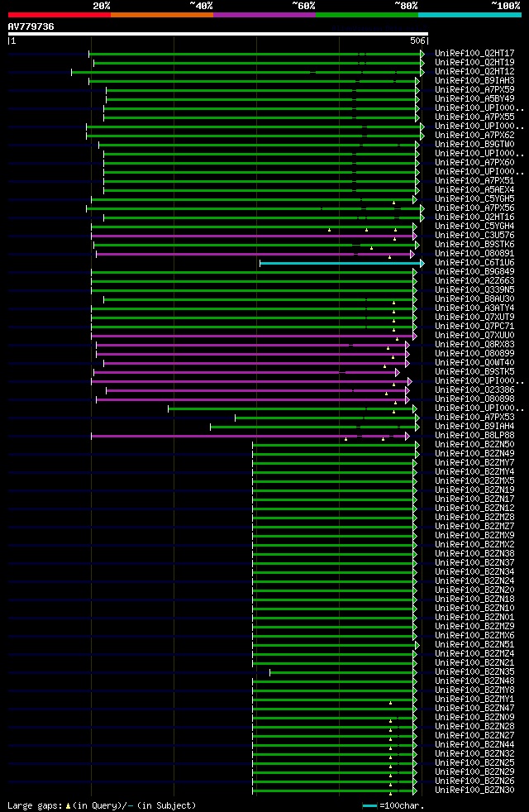Click the cyan ~100% identity legend segment
Screen dimensions: 529x812
pyautogui.click(x=469, y=15)
